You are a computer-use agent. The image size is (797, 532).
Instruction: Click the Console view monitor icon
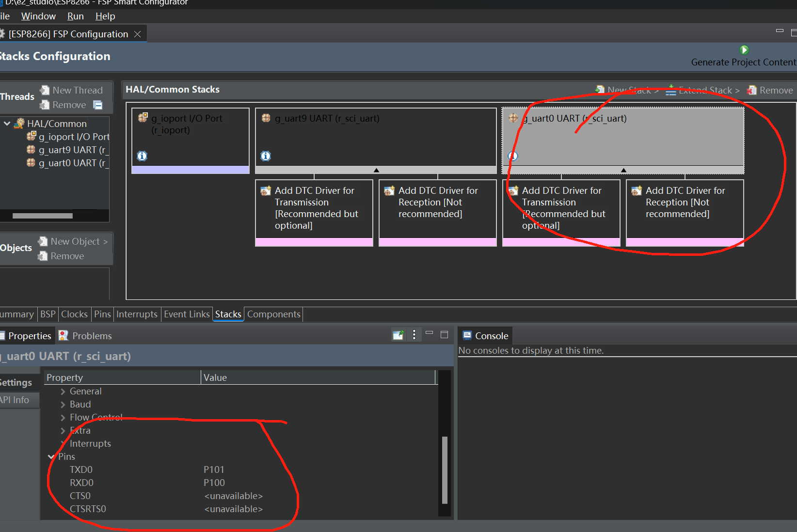pyautogui.click(x=467, y=335)
